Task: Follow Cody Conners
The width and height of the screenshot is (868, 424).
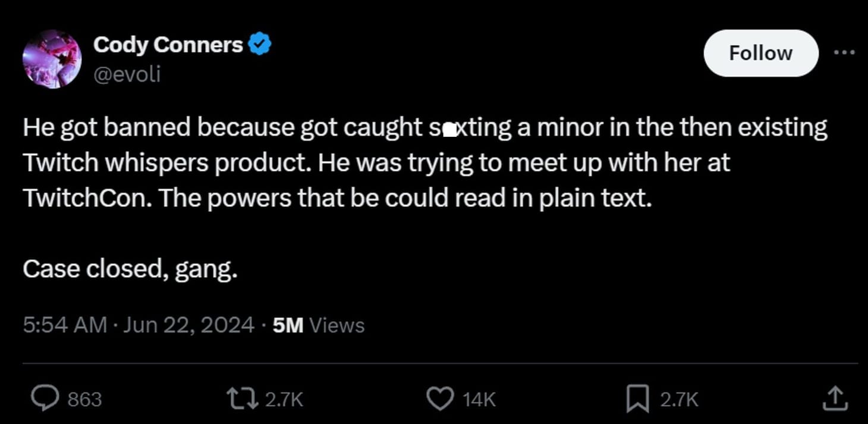Action: tap(760, 53)
